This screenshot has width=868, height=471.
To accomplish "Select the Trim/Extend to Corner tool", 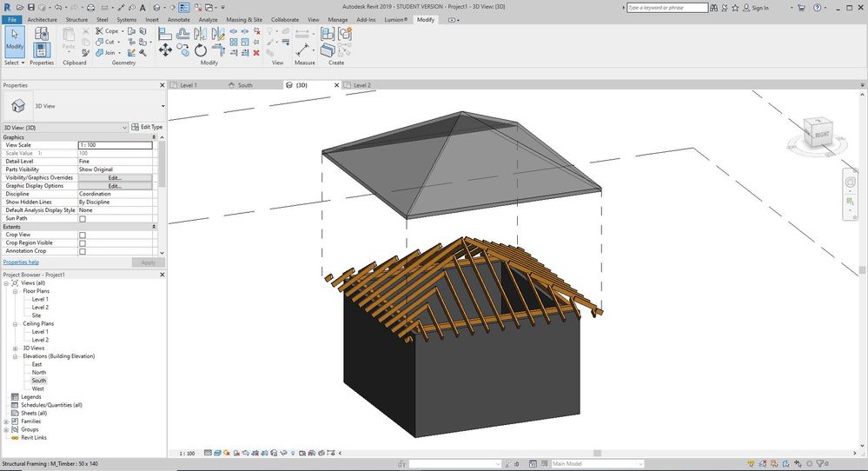I will 218,51.
